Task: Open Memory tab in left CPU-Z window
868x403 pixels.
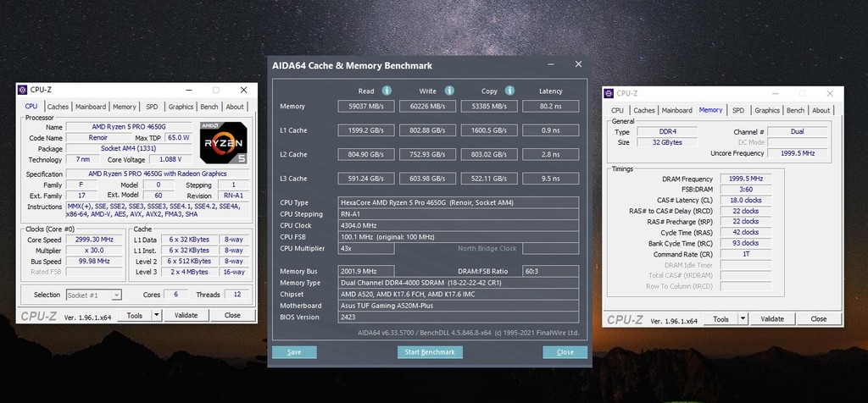Action: pos(125,107)
